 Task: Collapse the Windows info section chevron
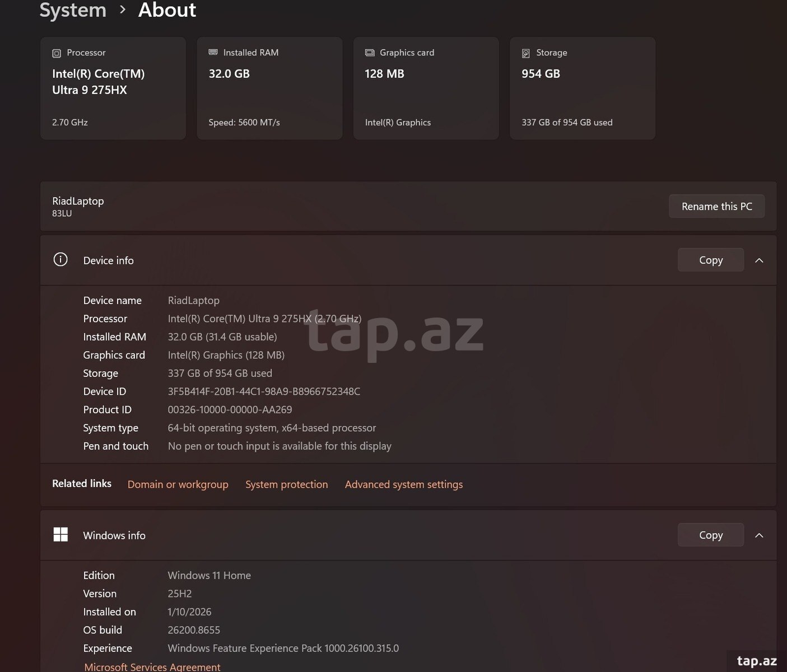[x=759, y=535]
